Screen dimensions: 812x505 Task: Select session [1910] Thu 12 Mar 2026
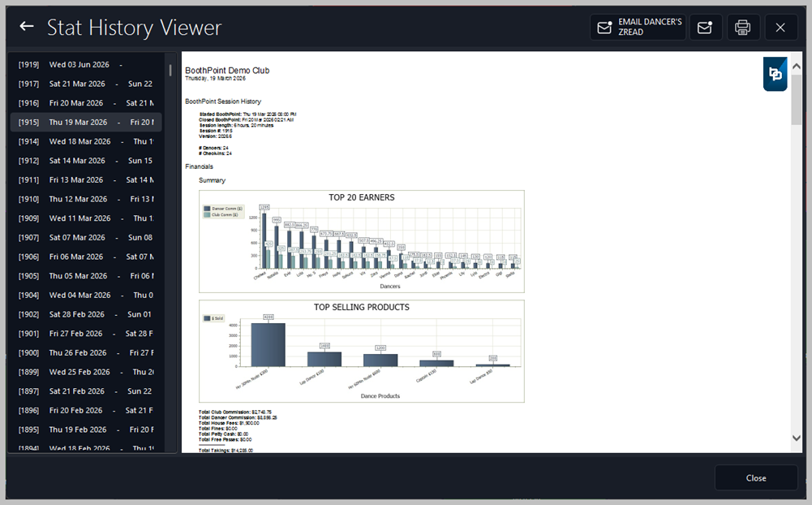tap(86, 199)
